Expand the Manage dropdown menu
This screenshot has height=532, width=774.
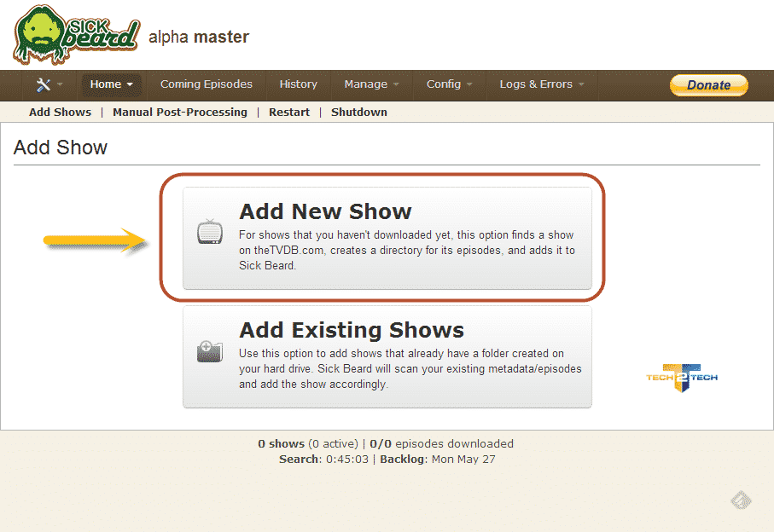pos(371,84)
